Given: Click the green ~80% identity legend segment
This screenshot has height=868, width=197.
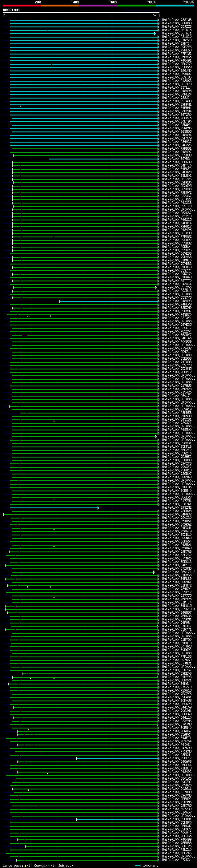Looking at the screenshot, I should click(x=137, y=6).
